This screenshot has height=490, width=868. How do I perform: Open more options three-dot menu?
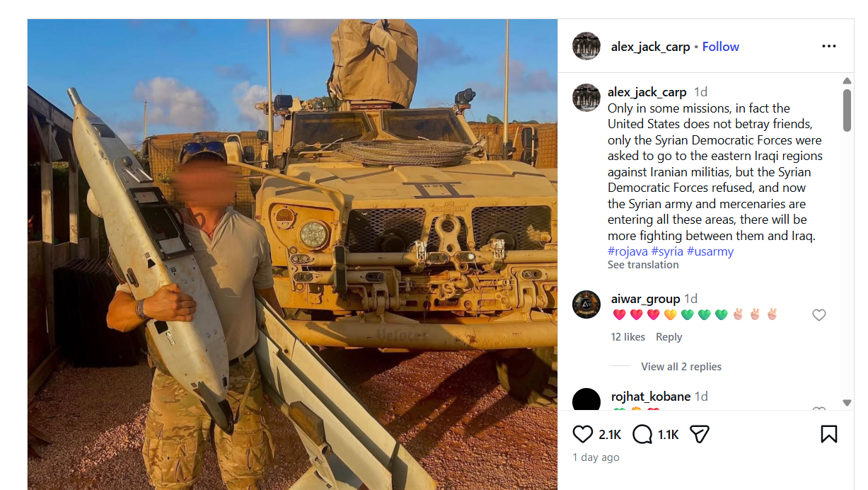tap(829, 46)
